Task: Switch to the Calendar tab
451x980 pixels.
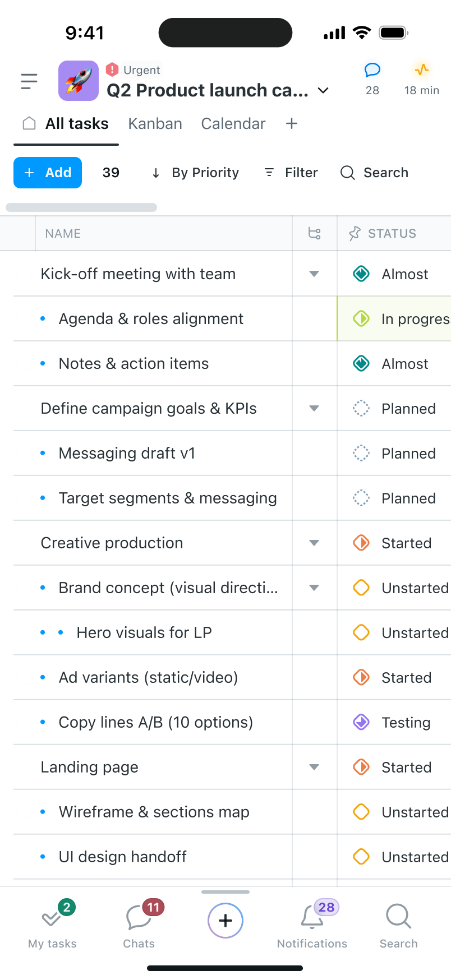Action: 233,124
